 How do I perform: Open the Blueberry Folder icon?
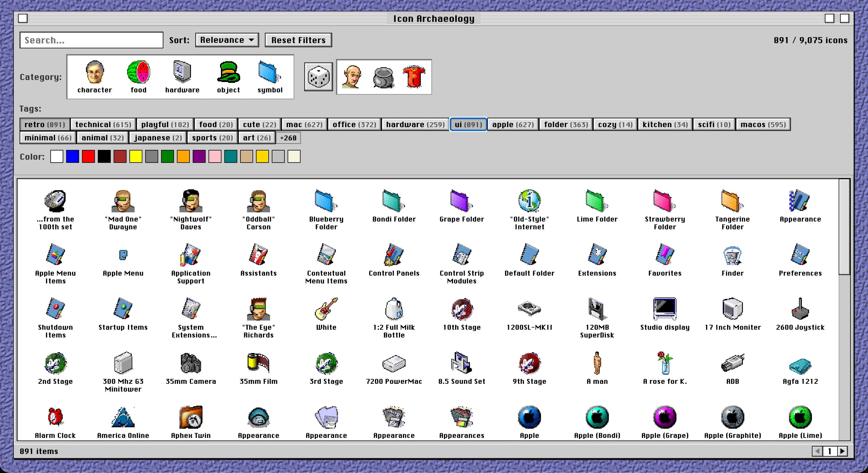[x=326, y=201]
